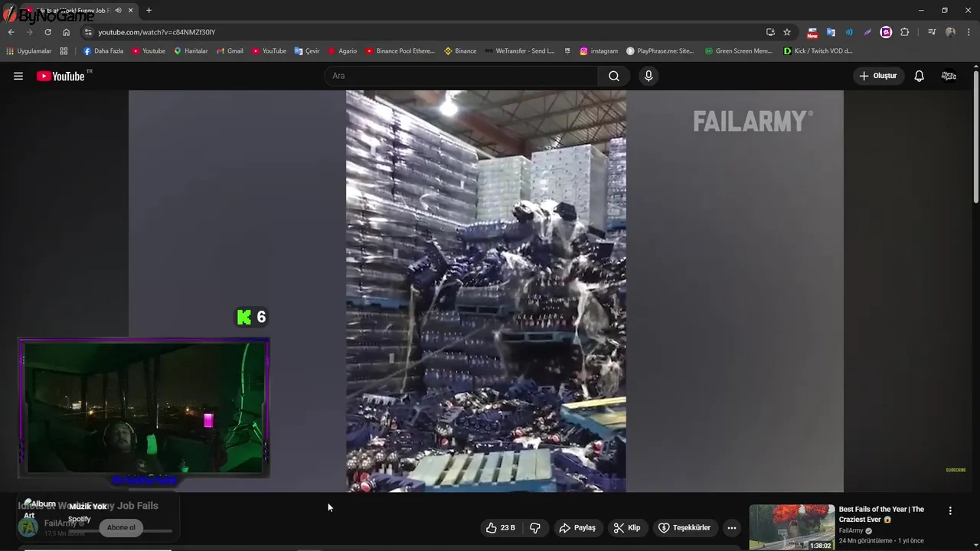
Task: Open Teşekkürler super thanks button
Action: pyautogui.click(x=684, y=528)
